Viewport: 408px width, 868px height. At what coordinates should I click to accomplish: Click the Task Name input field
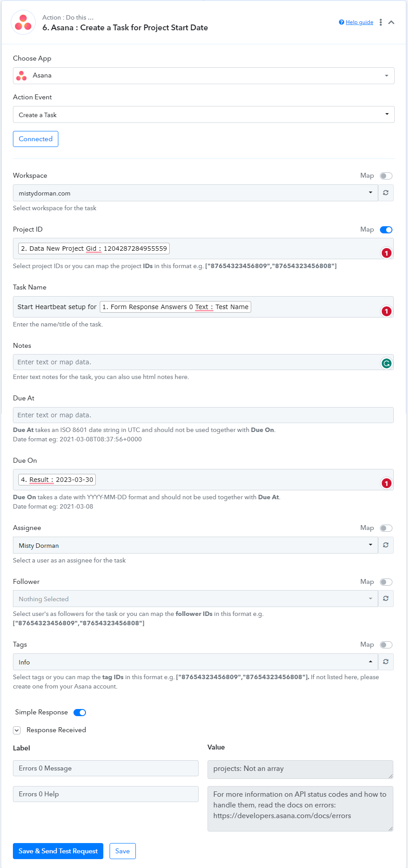tap(203, 307)
